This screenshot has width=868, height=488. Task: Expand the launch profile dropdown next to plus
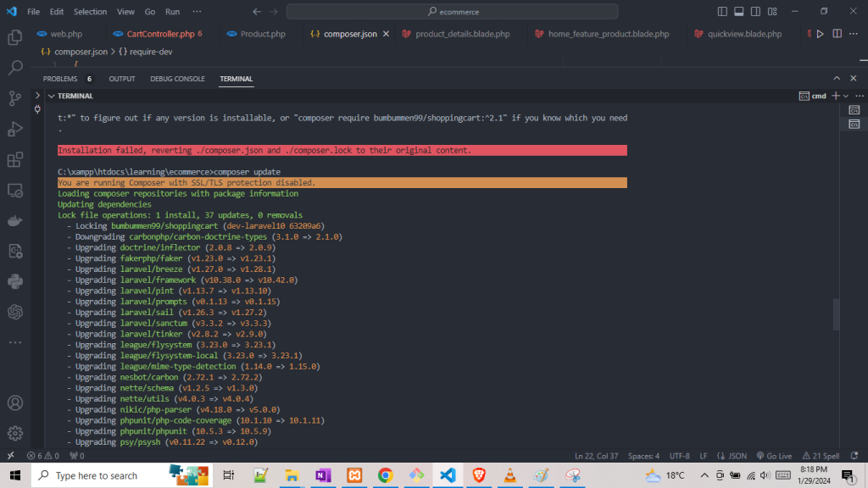click(x=846, y=96)
